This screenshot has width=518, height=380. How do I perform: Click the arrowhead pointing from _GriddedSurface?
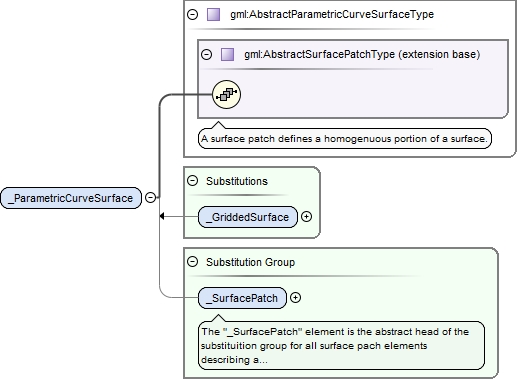(x=162, y=216)
